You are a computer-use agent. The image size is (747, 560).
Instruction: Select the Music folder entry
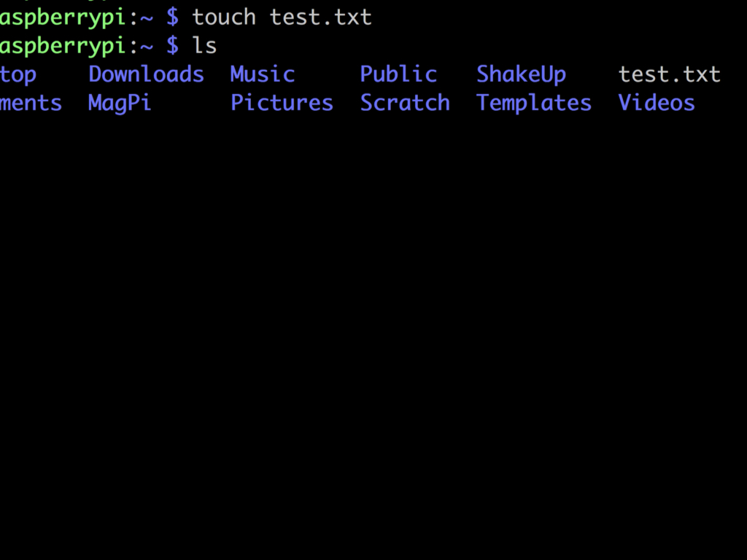[x=263, y=74]
